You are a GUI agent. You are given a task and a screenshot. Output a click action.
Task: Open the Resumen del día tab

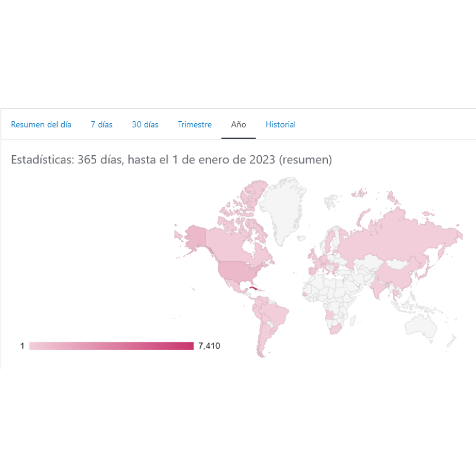click(41, 124)
